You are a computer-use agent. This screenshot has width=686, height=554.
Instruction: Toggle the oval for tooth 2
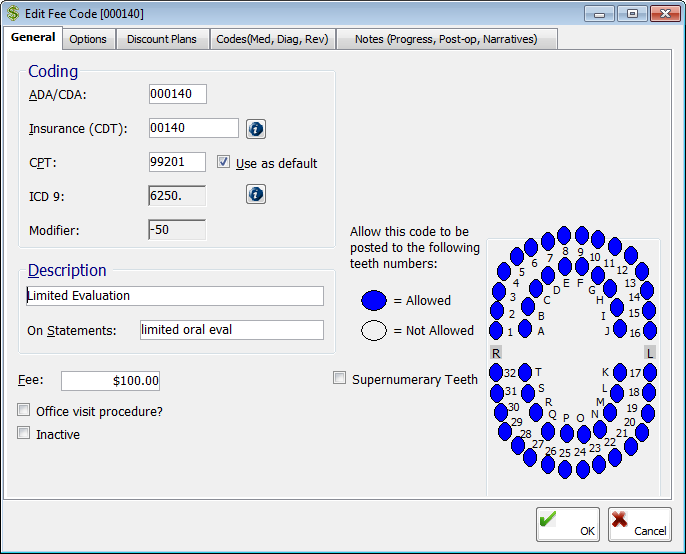[497, 311]
